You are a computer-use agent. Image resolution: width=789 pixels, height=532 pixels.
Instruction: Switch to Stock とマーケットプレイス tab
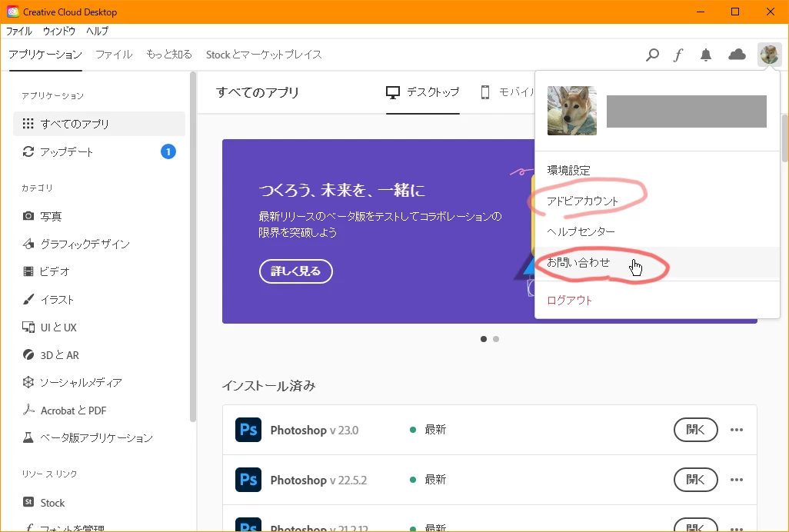[x=264, y=55]
